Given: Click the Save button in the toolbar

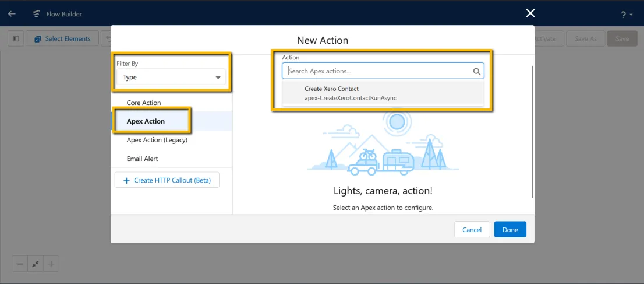Looking at the screenshot, I should (622, 38).
